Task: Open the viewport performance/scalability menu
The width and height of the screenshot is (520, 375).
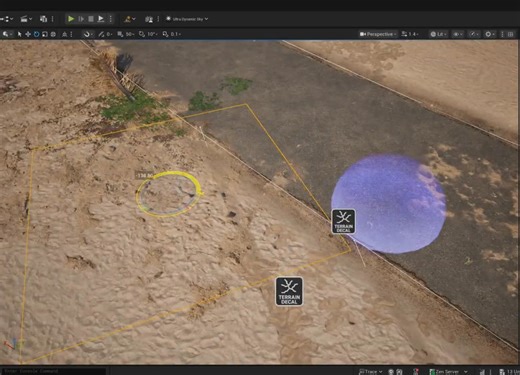Action: [474, 34]
